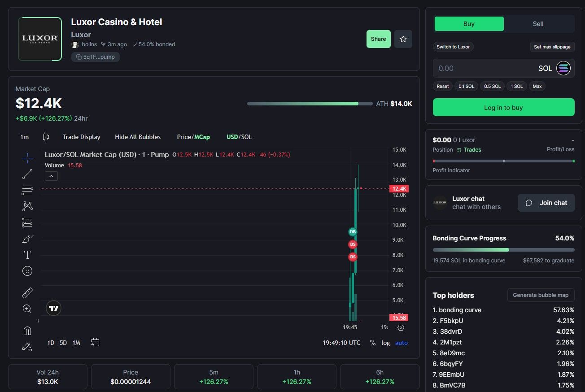Add Luxor to favorites with star icon

click(x=403, y=39)
